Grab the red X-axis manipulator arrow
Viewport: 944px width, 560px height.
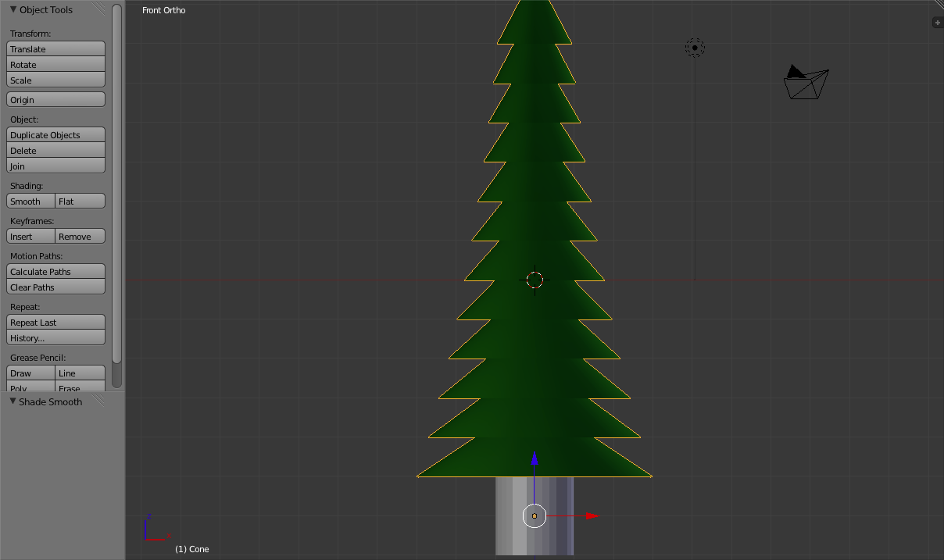592,515
